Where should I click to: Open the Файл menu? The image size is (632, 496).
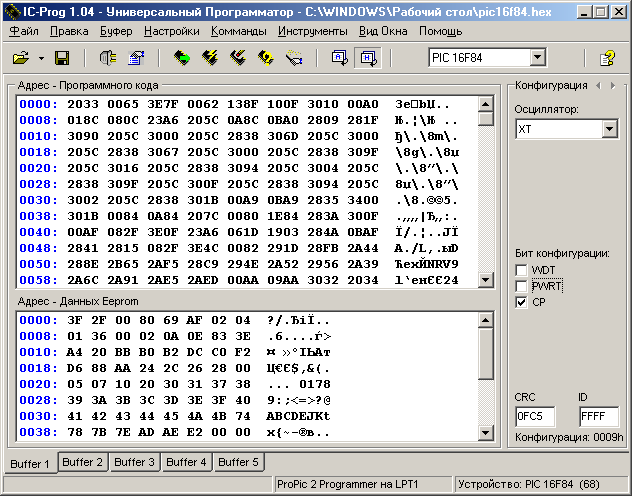point(24,31)
